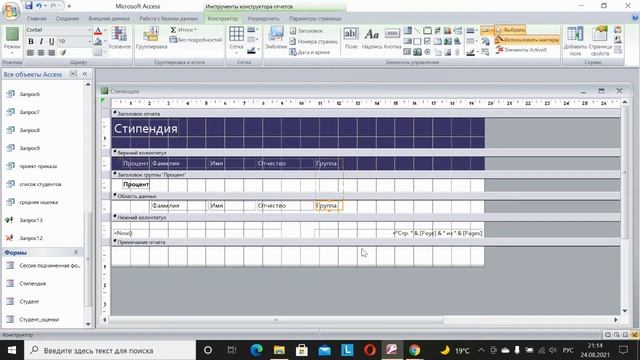Save using the quick access toolbar

(x=28, y=6)
